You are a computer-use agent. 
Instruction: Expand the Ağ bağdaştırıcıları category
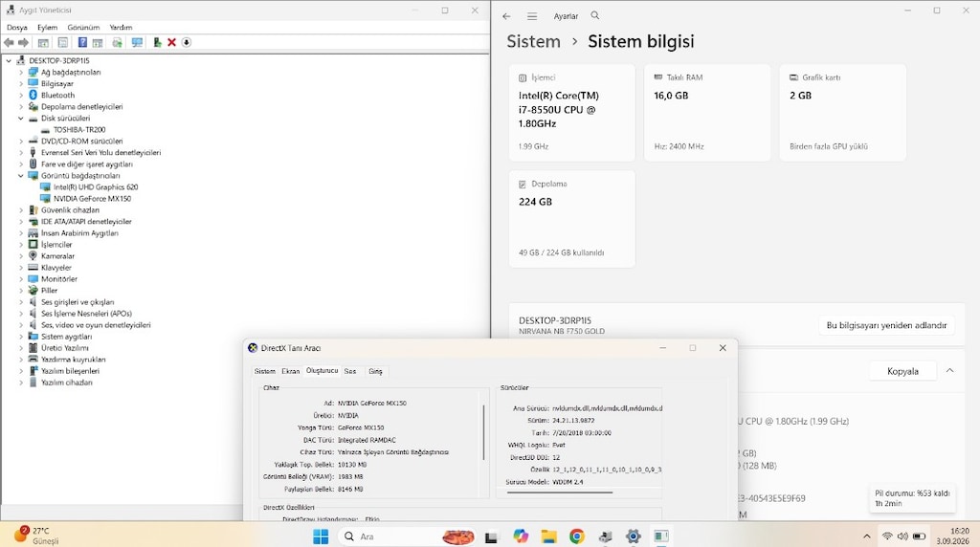(21, 72)
